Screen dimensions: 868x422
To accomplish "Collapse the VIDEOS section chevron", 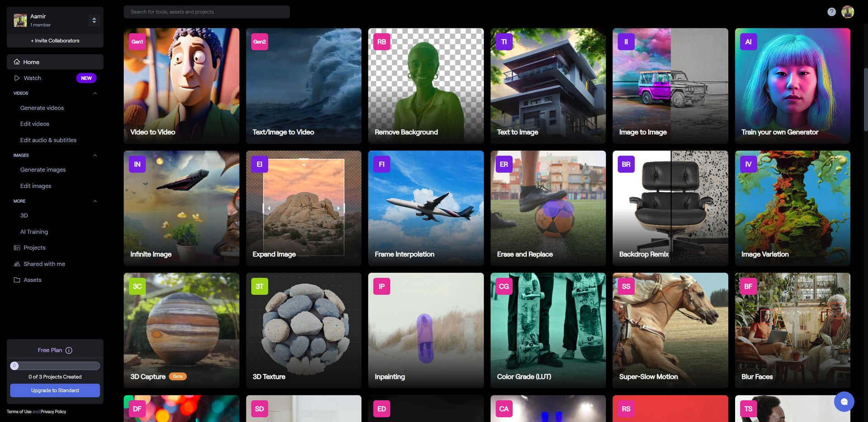I will (x=95, y=93).
